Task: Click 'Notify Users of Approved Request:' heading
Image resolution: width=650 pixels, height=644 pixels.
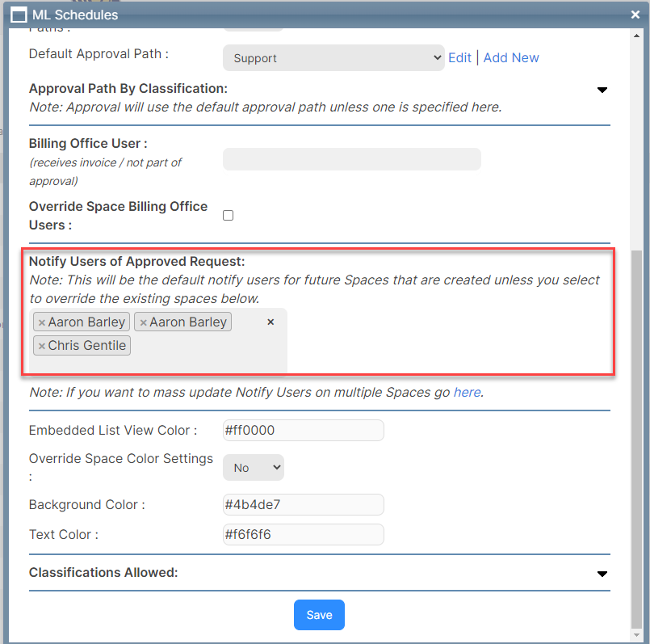Action: click(136, 262)
